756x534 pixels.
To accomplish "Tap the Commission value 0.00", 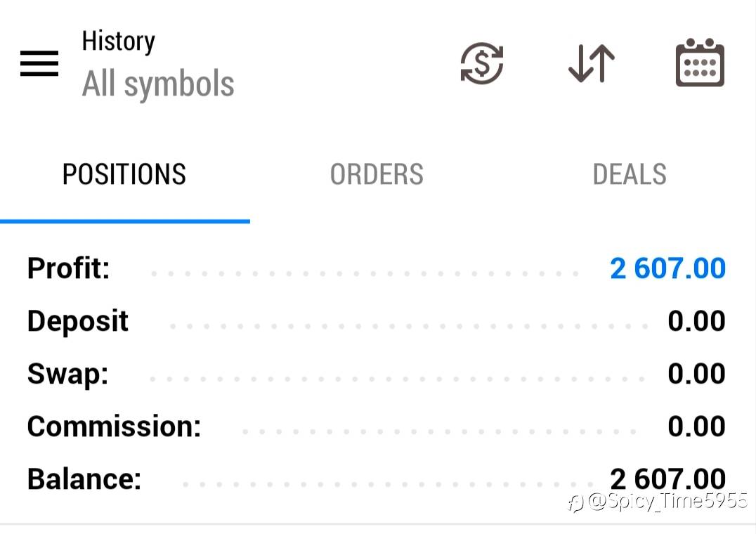I will pos(697,426).
